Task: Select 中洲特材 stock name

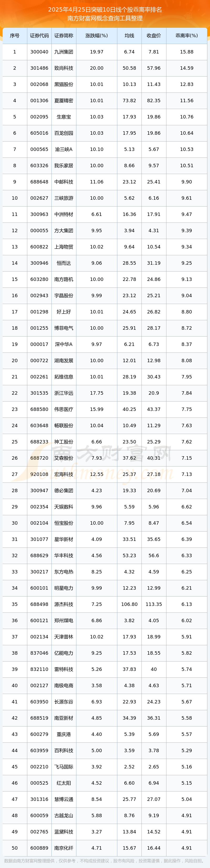Action: coord(64,214)
